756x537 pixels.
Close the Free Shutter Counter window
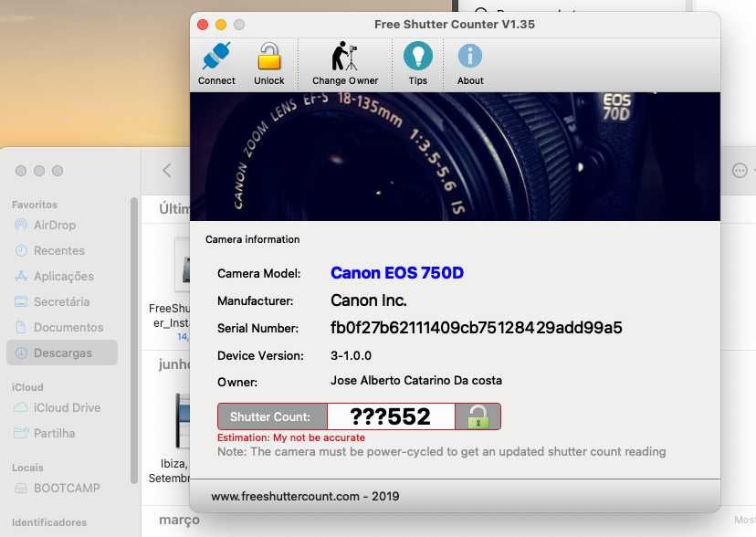tap(203, 24)
